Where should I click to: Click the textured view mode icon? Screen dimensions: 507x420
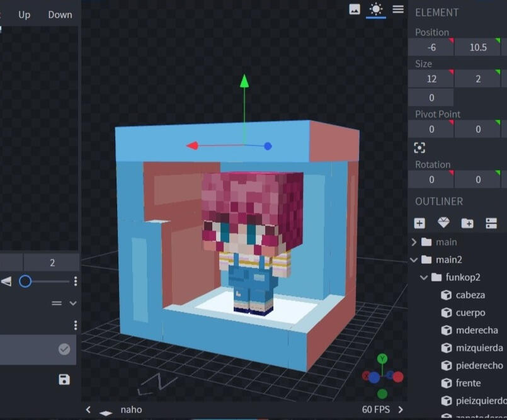coord(355,9)
